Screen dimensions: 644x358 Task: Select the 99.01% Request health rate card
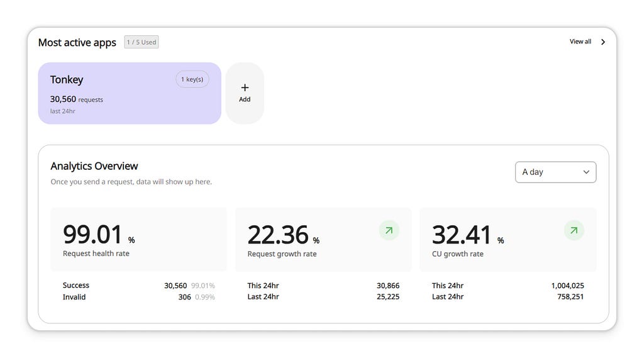click(x=139, y=239)
